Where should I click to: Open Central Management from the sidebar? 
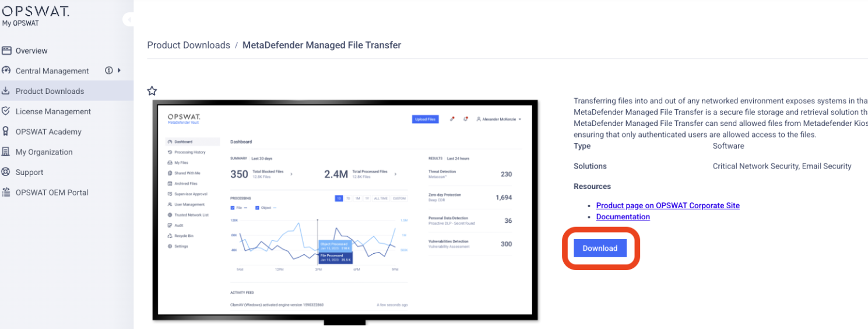52,71
